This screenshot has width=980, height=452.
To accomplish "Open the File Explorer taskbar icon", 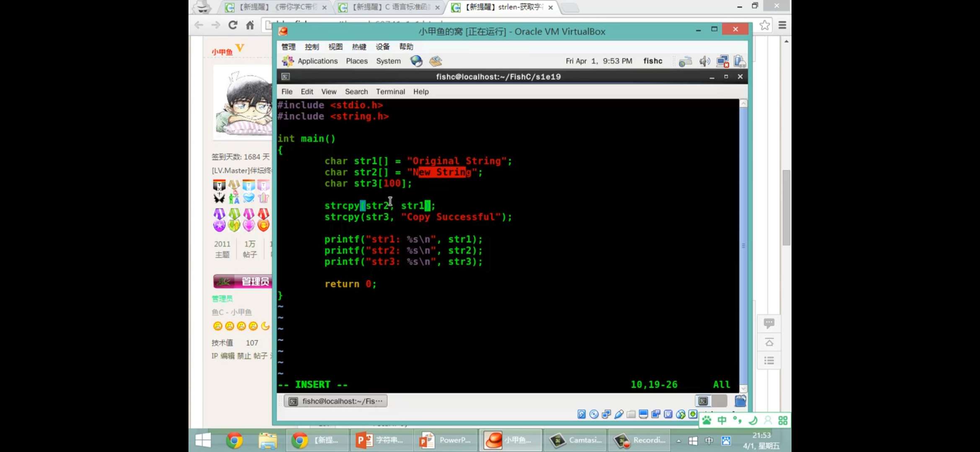I will [268, 440].
